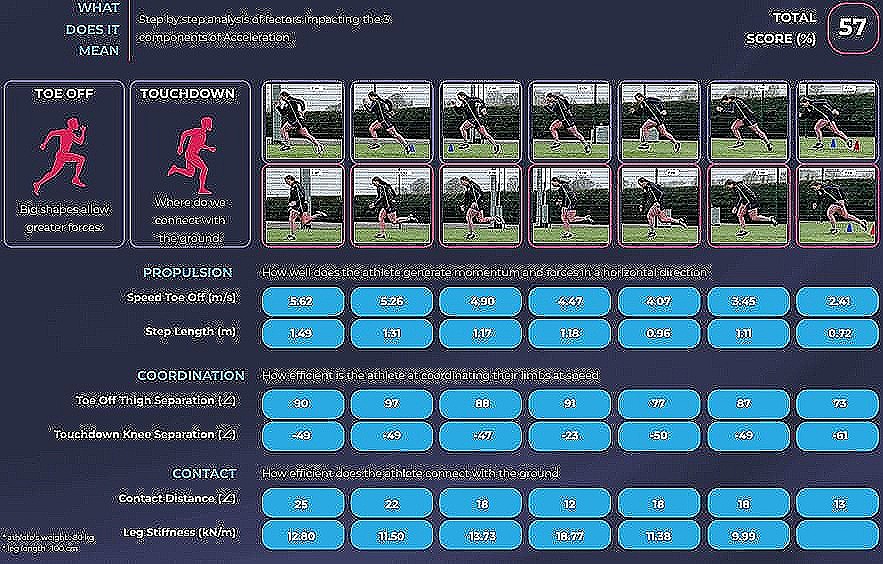Select the 5.62 Speed Toe Off value

point(303,301)
